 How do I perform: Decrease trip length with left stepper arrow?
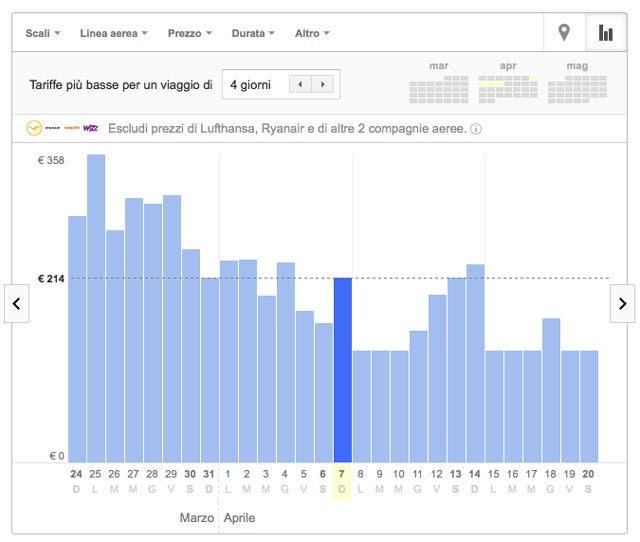click(x=300, y=84)
